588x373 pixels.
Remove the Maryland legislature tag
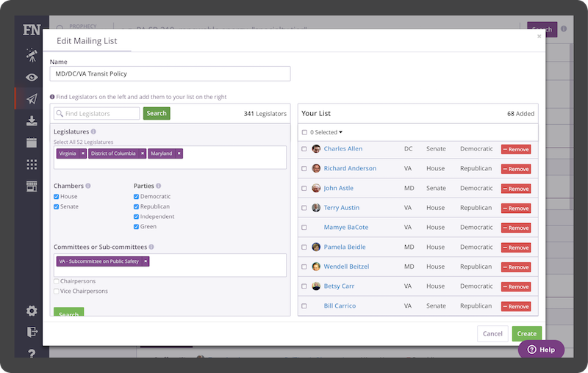tap(179, 153)
